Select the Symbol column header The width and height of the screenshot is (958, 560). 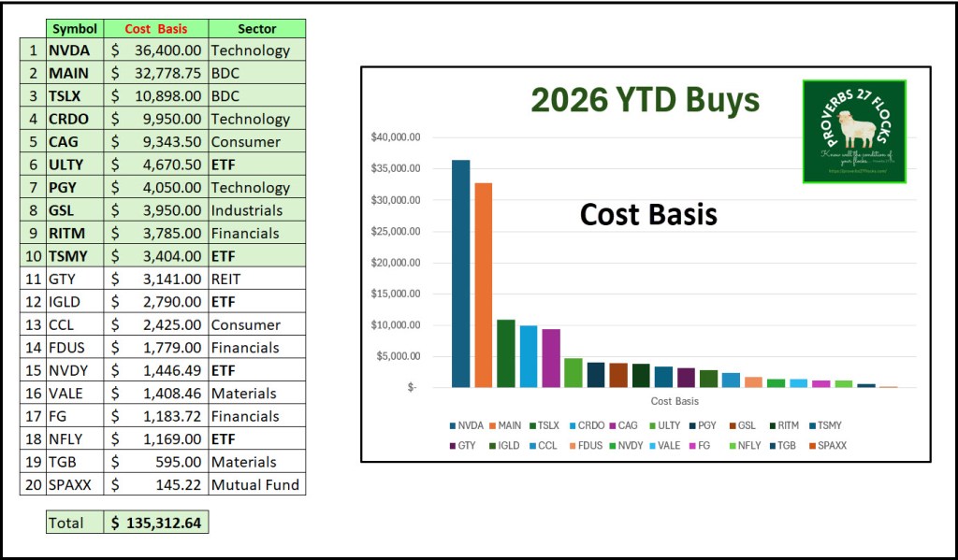point(75,28)
